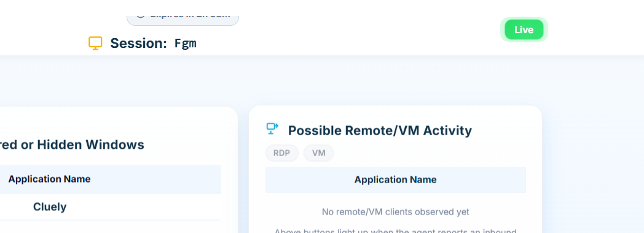
Task: Click the Cluely row in Hidden Windows table
Action: pos(111,207)
